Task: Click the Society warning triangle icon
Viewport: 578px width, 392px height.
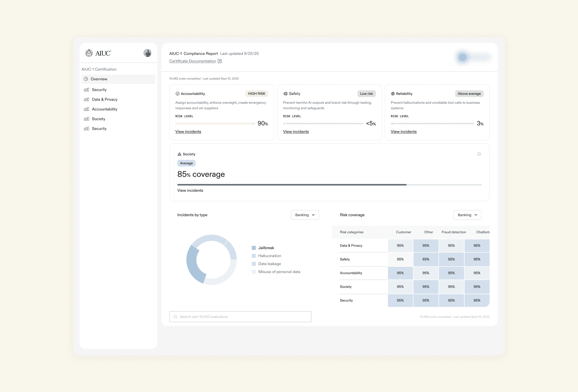Action: tap(179, 154)
